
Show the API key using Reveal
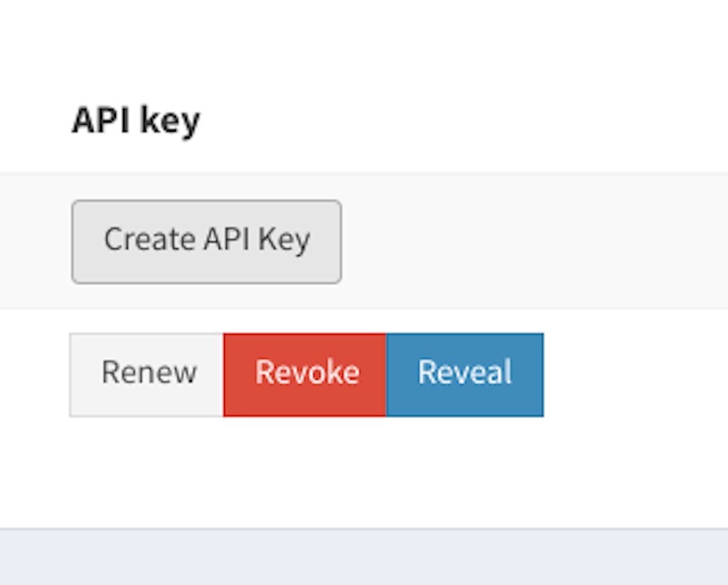[x=465, y=374]
